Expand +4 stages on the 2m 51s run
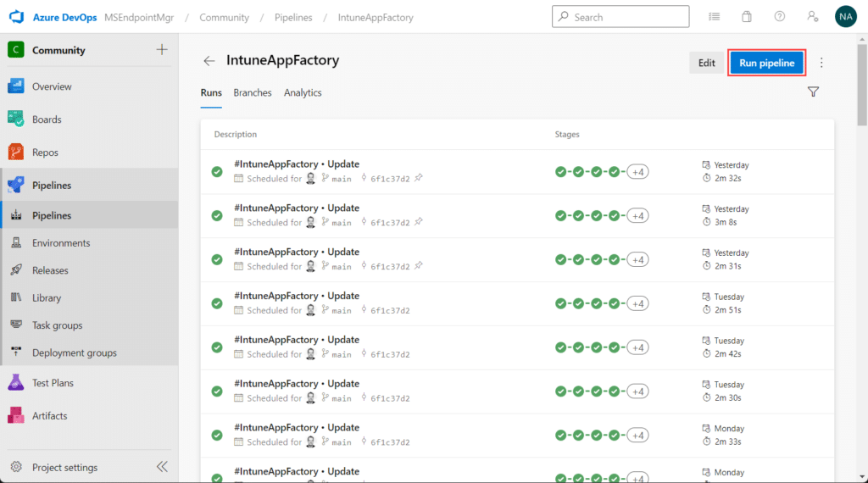This screenshot has width=868, height=483. (637, 303)
